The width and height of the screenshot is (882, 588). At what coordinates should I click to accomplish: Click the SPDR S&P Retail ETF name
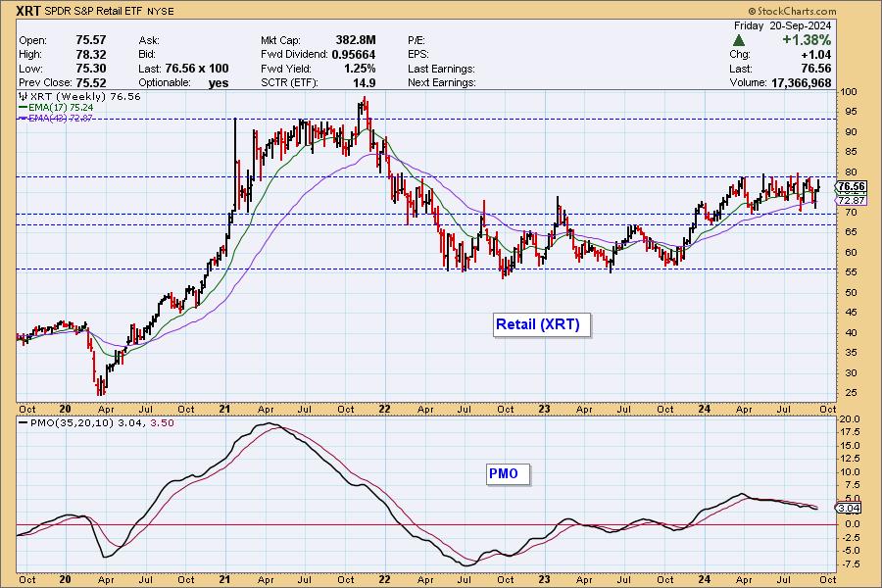95,11
